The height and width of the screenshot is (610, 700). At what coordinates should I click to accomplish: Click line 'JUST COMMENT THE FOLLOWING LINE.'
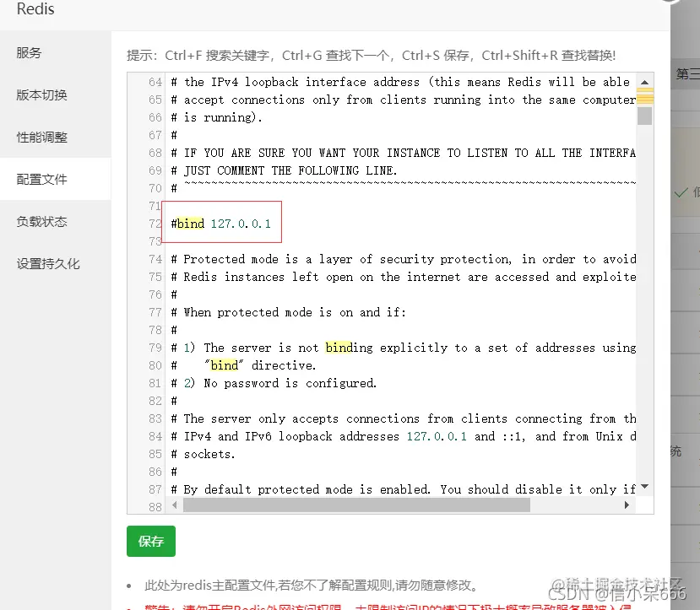click(284, 170)
